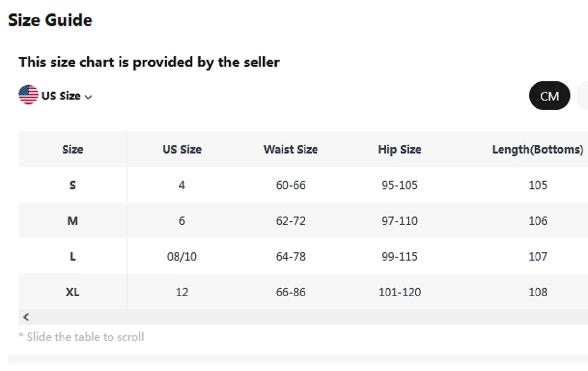Click the US flag icon
The width and height of the screenshot is (588, 371).
tap(28, 95)
